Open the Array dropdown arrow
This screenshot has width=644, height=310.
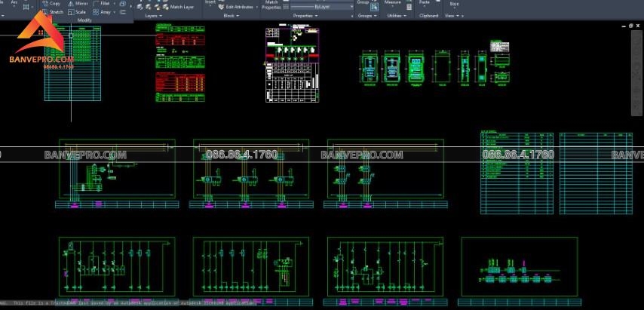tap(114, 12)
